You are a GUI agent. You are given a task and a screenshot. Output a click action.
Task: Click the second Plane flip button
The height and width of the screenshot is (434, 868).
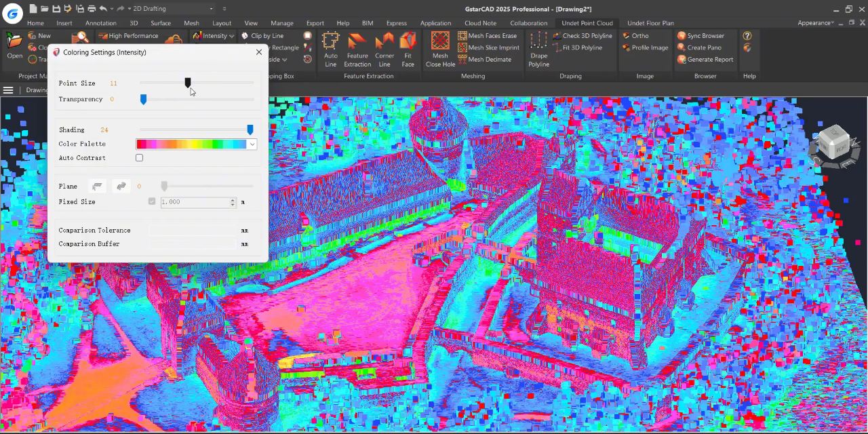tap(121, 186)
